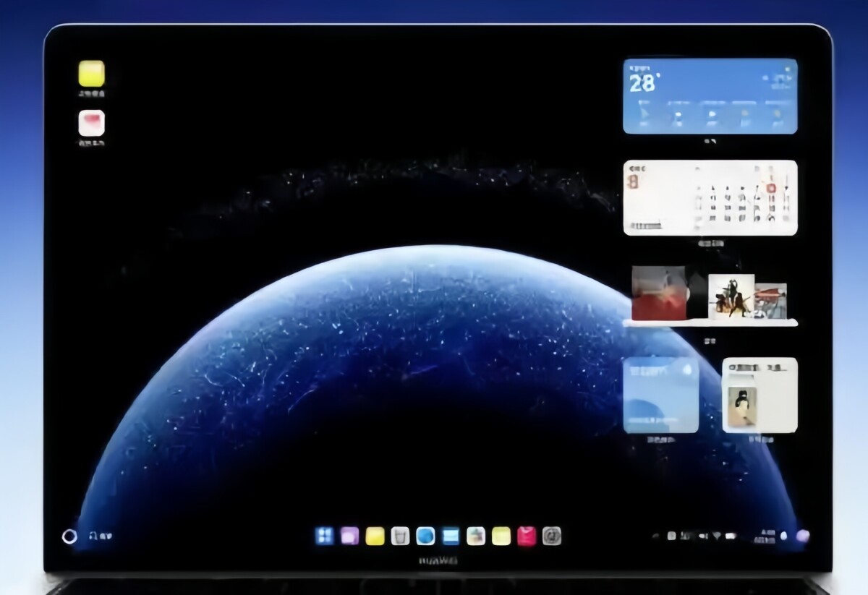The width and height of the screenshot is (868, 595).
Task: Open the penguin picture in the white widget
Action: tap(742, 406)
